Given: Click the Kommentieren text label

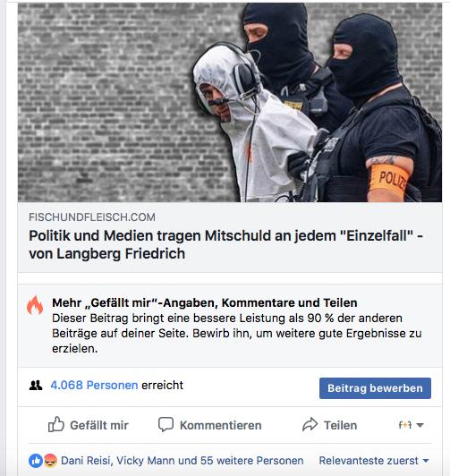Looking at the screenshot, I should [x=221, y=425].
